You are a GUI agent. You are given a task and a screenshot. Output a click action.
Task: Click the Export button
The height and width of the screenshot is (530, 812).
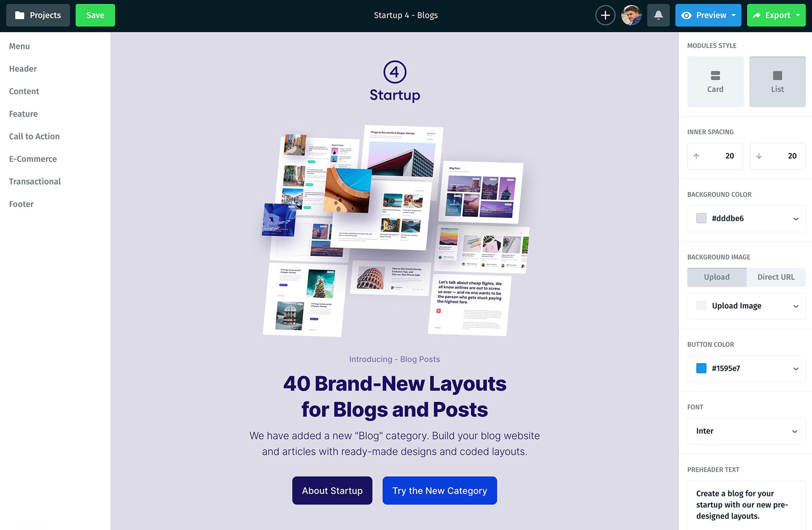(x=776, y=15)
